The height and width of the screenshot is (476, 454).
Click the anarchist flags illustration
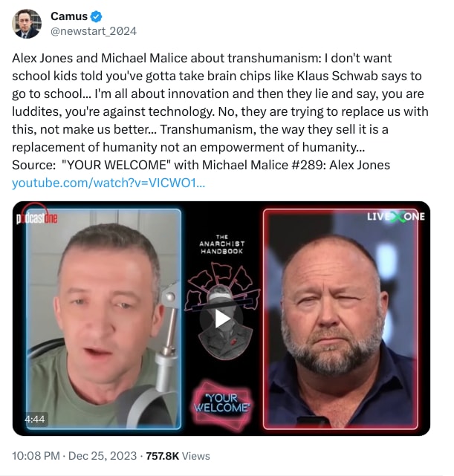pyautogui.click(x=223, y=285)
